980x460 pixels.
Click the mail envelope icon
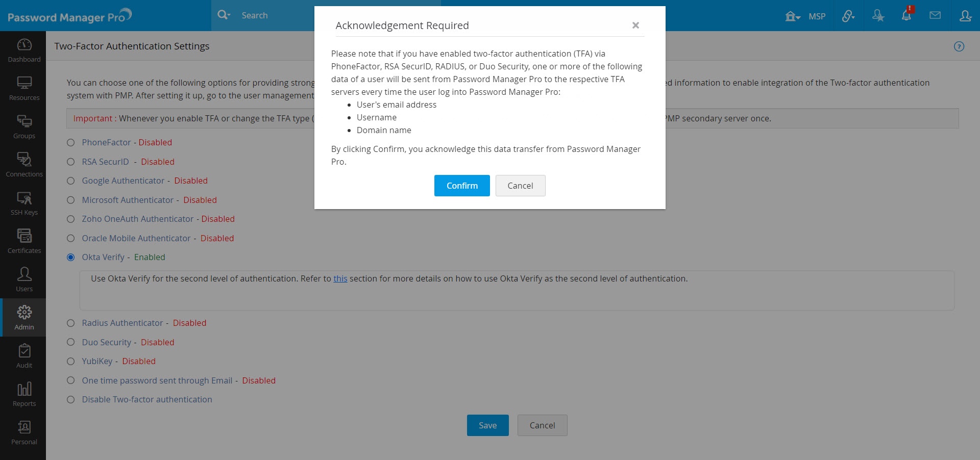(935, 16)
